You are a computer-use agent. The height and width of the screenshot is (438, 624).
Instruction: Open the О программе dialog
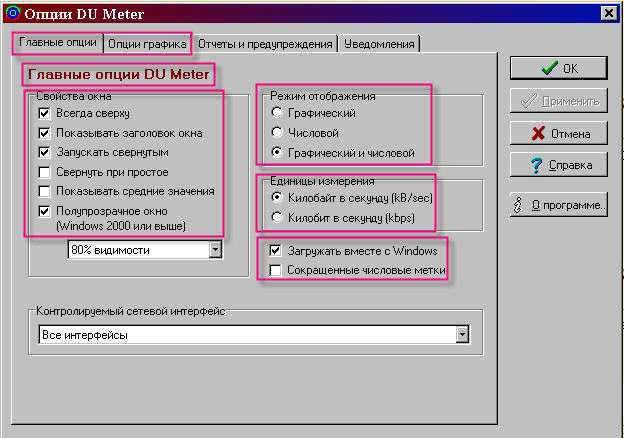[559, 205]
